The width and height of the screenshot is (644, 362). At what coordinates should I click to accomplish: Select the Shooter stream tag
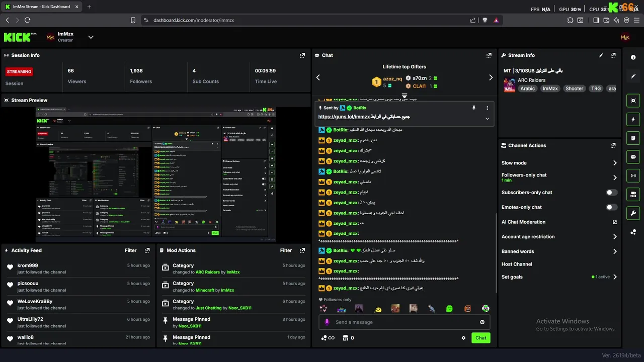(x=574, y=88)
